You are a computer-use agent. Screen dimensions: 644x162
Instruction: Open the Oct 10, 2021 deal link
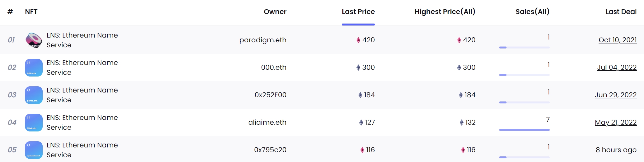tap(617, 40)
